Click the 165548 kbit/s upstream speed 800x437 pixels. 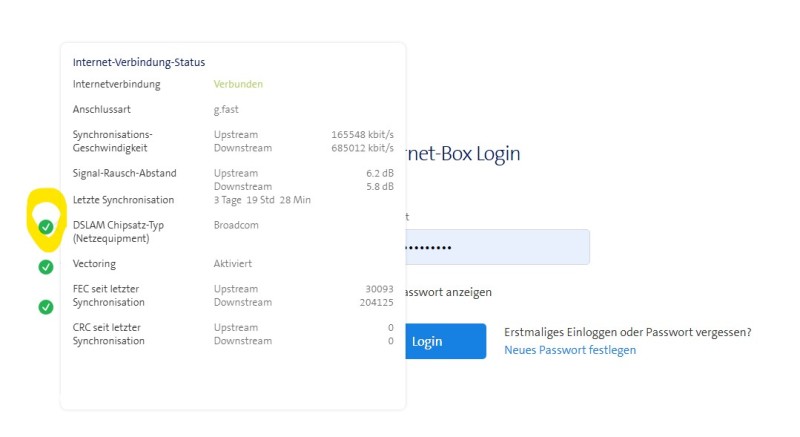[x=362, y=134]
